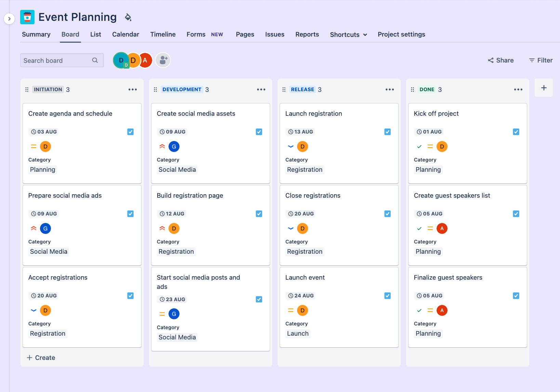Click the Share button
The height and width of the screenshot is (392, 560).
click(501, 60)
